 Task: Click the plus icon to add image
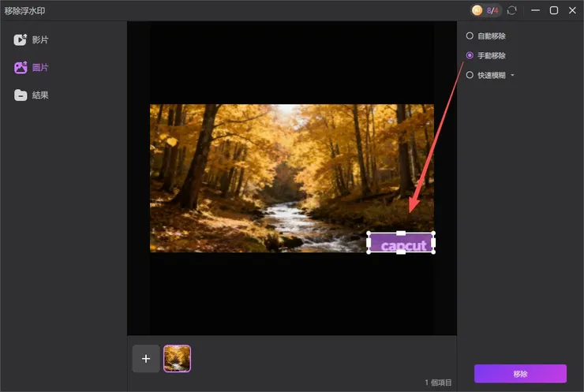tap(146, 359)
